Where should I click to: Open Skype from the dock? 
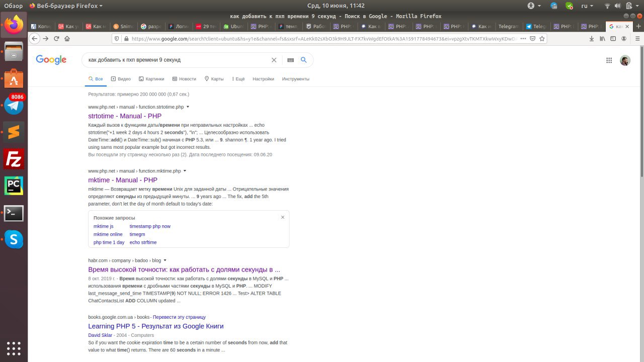(x=14, y=240)
